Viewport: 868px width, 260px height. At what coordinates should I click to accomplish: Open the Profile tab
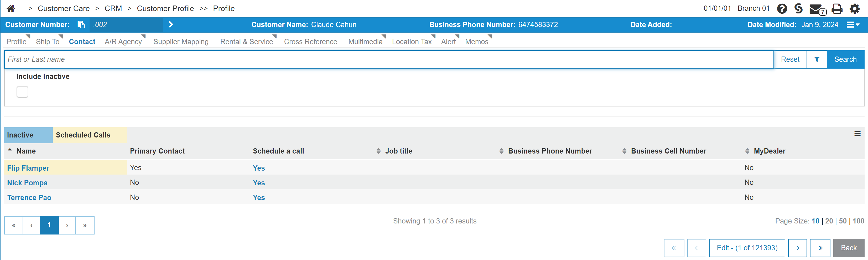[x=17, y=42]
